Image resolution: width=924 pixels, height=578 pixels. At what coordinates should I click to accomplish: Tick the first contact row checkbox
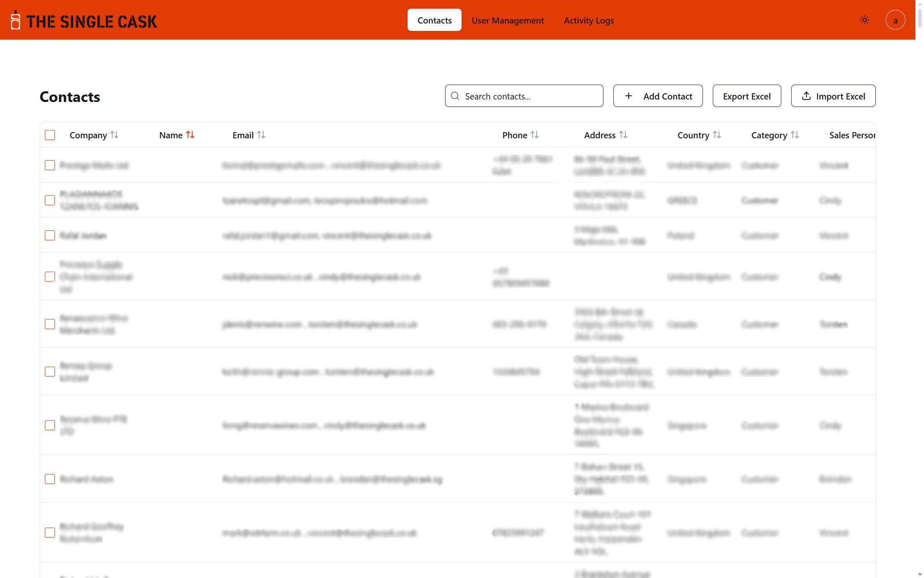click(x=50, y=165)
